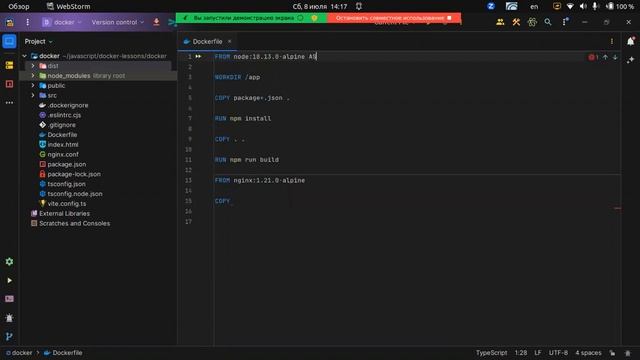The height and width of the screenshot is (360, 640).
Task: Toggle the read-only lock icon in status bar
Action: click(x=612, y=353)
